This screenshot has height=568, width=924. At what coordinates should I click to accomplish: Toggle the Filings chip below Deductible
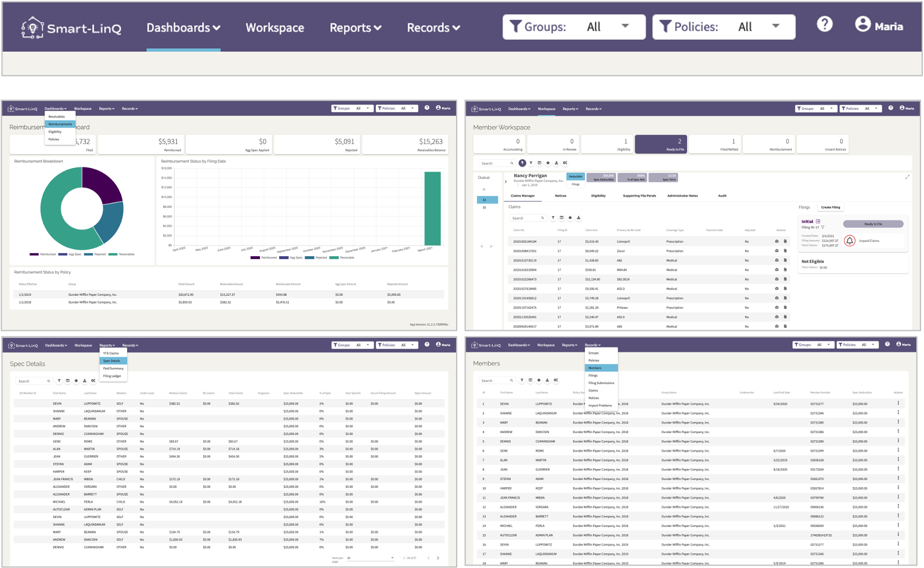tap(575, 184)
